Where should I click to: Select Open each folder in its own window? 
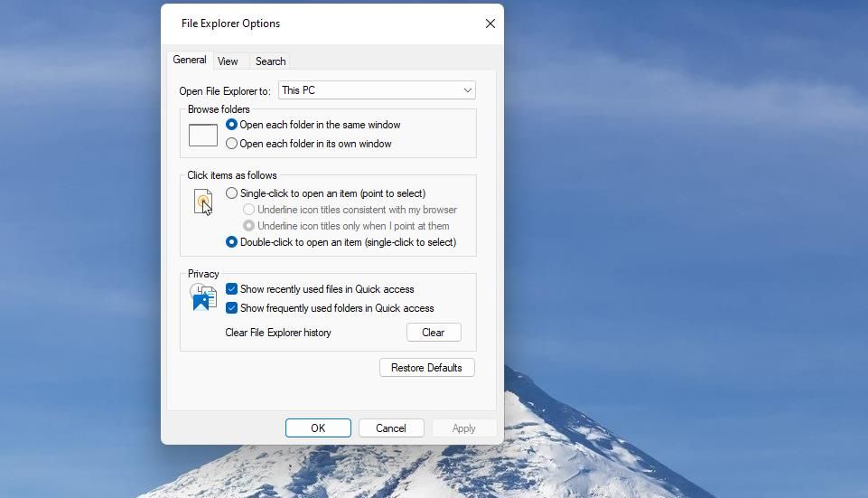[x=232, y=144]
